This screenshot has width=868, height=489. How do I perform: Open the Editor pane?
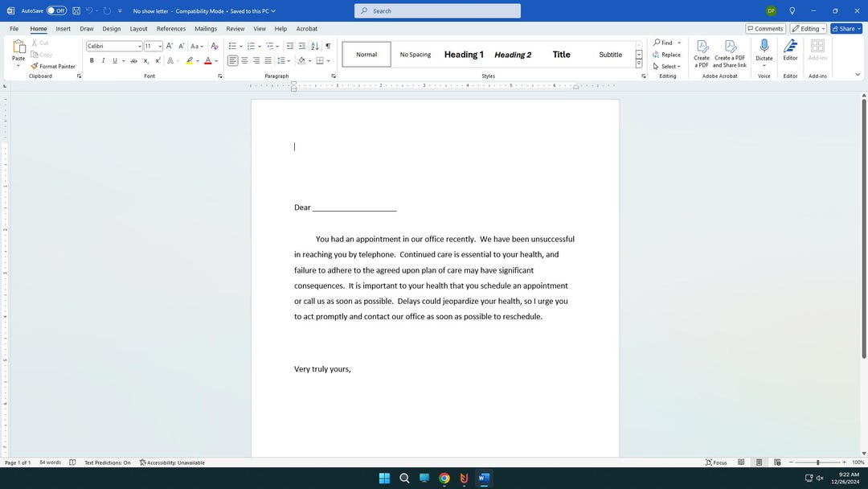tap(790, 52)
